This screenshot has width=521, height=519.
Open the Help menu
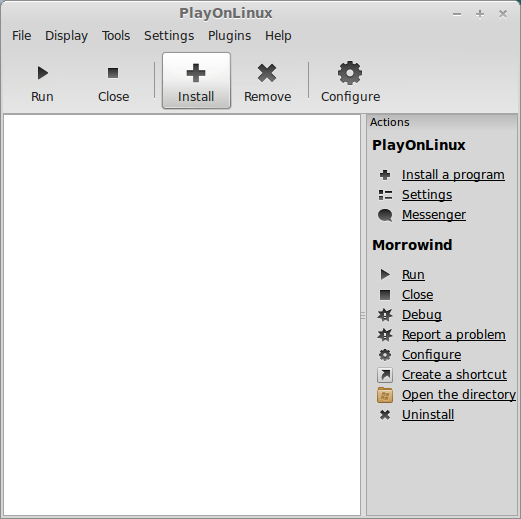pos(278,36)
